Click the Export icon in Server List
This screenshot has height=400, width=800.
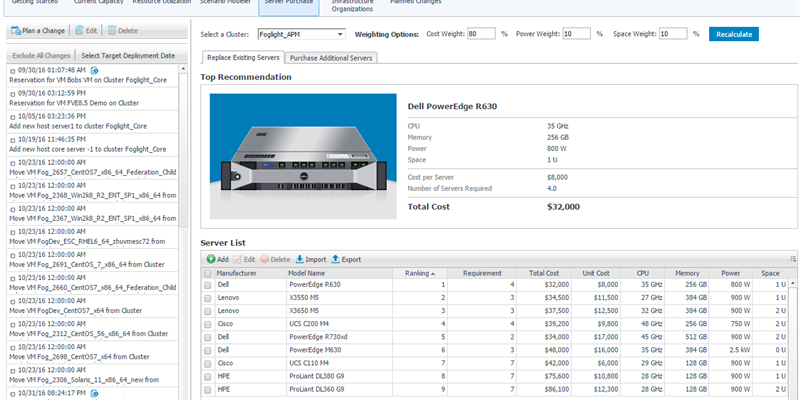click(336, 259)
